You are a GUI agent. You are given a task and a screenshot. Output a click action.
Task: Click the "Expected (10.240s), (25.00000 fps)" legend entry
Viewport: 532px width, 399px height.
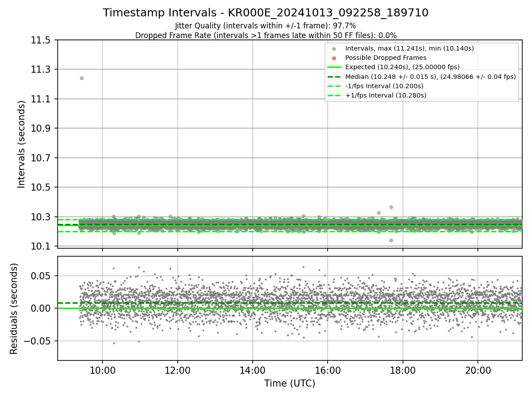(x=403, y=67)
